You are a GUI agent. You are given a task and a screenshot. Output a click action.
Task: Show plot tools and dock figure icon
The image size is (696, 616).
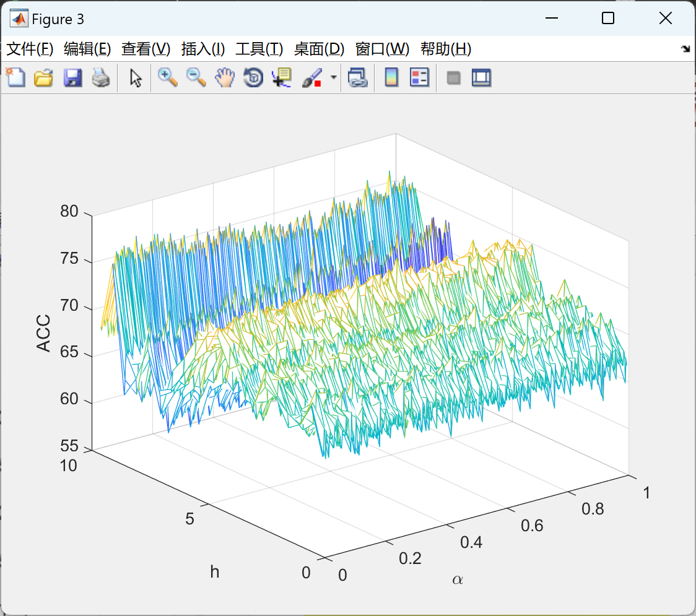[x=481, y=77]
